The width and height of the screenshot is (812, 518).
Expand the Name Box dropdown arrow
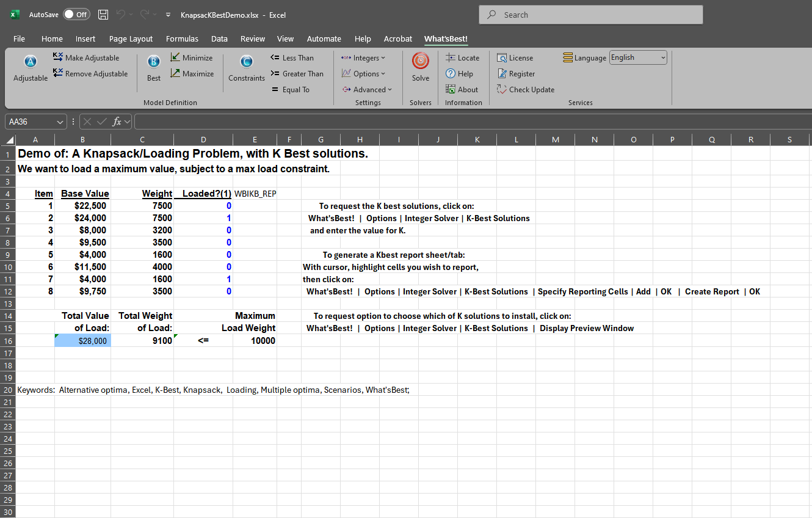59,122
